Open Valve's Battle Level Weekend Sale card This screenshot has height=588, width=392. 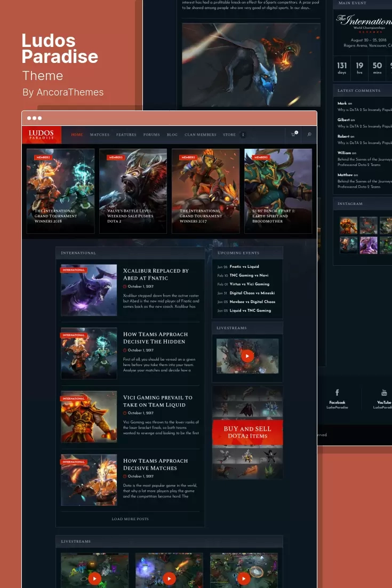(x=133, y=191)
